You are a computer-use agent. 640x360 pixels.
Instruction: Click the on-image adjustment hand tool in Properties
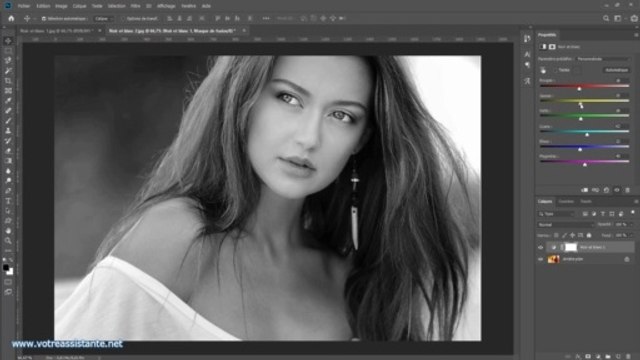(x=543, y=70)
